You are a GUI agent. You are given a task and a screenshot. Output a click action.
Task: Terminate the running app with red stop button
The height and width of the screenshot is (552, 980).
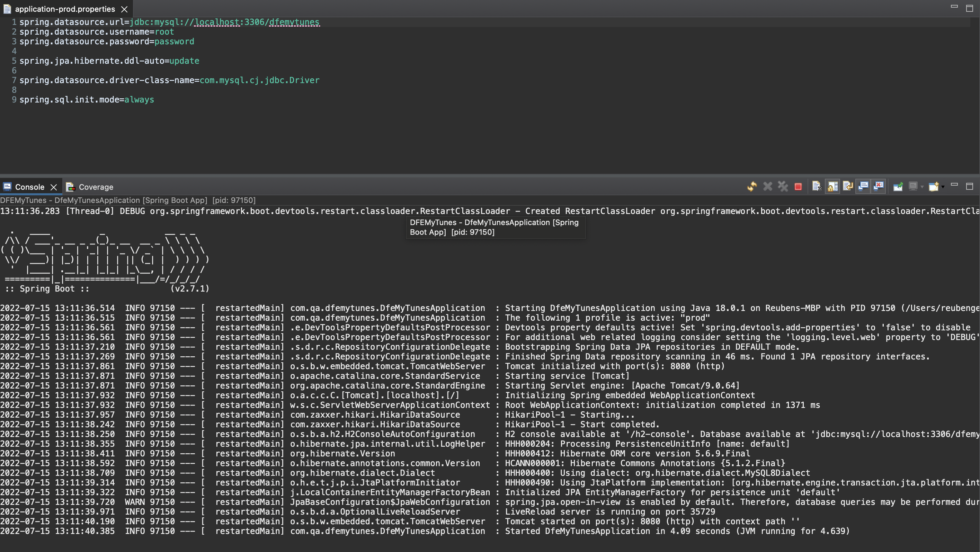click(798, 186)
